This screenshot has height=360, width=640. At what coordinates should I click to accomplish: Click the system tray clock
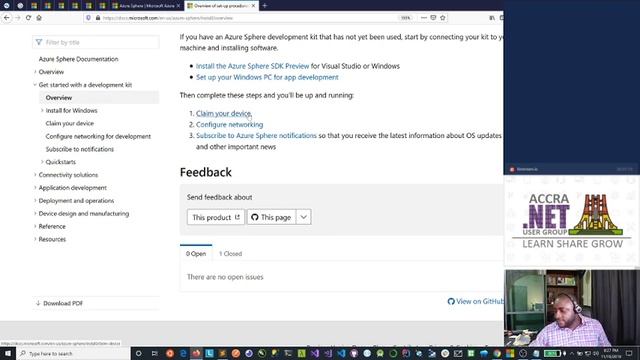[x=611, y=353]
